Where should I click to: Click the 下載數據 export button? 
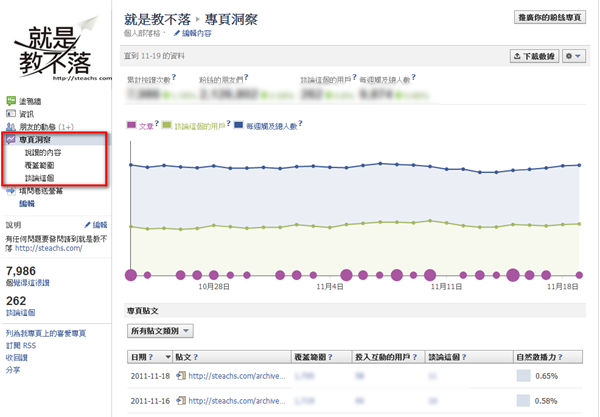(x=533, y=56)
